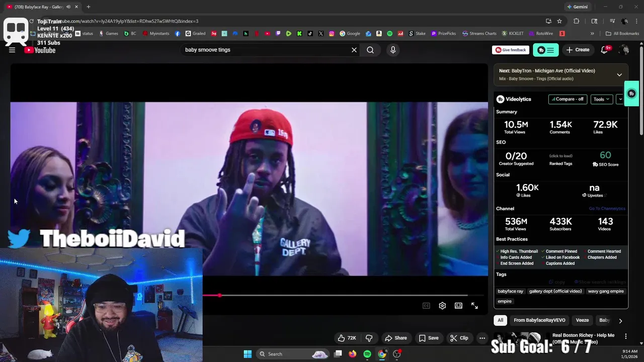
Task: Open the Gemini button in Chrome
Action: pos(577,7)
